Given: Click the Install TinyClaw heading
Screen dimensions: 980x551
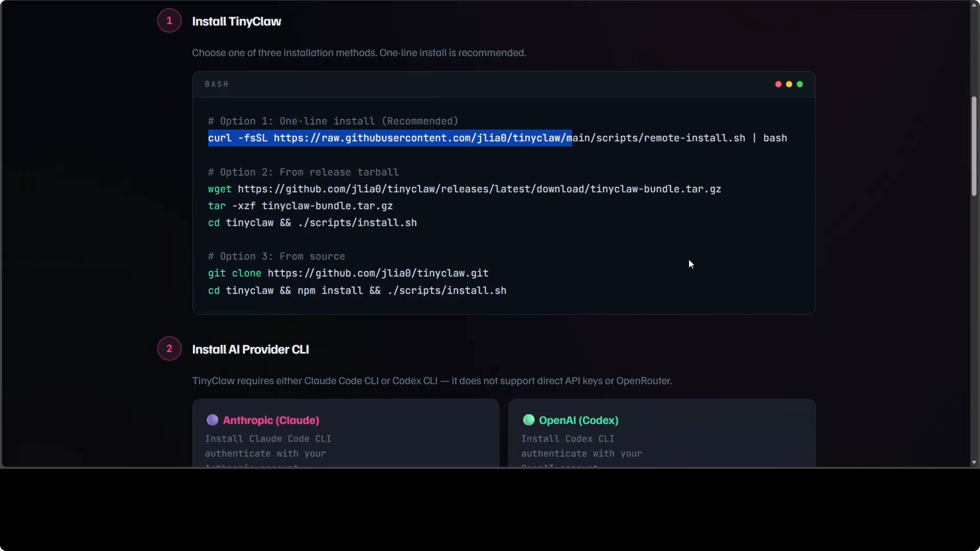Looking at the screenshot, I should coord(237,22).
